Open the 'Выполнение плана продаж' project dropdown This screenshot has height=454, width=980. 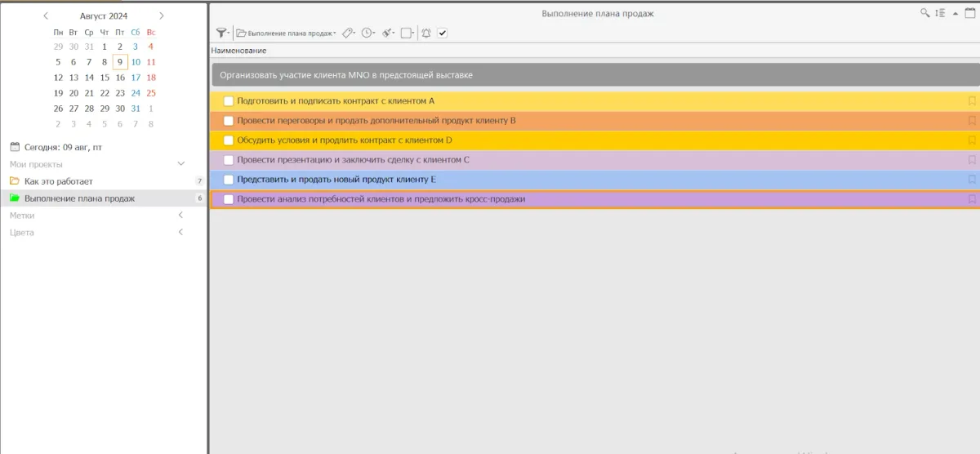tap(286, 33)
